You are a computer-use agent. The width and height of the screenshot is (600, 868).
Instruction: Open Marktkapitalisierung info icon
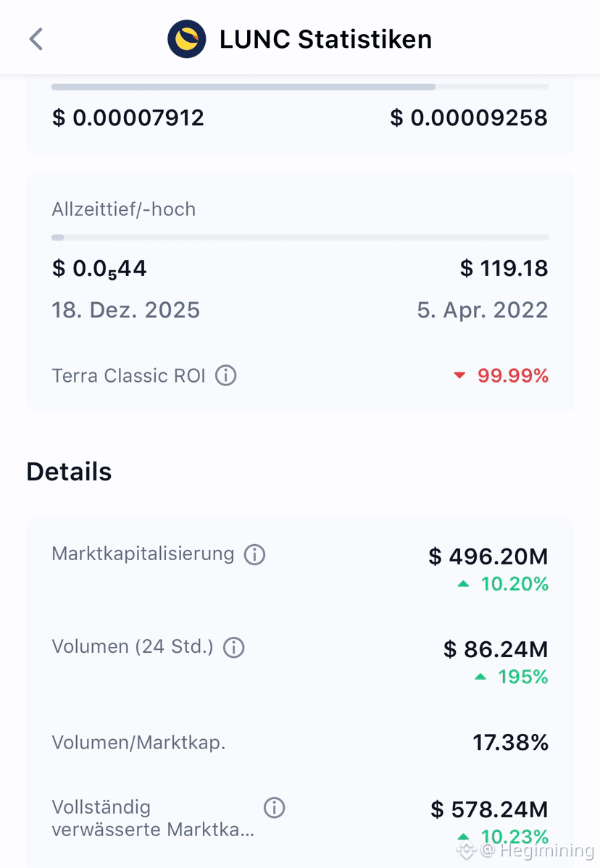[254, 554]
